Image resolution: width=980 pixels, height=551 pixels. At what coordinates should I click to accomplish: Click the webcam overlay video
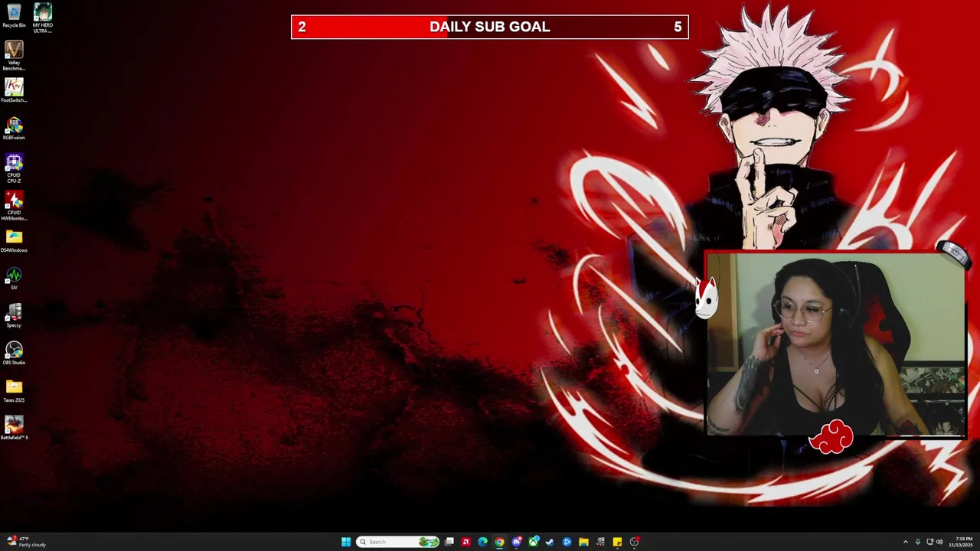835,344
